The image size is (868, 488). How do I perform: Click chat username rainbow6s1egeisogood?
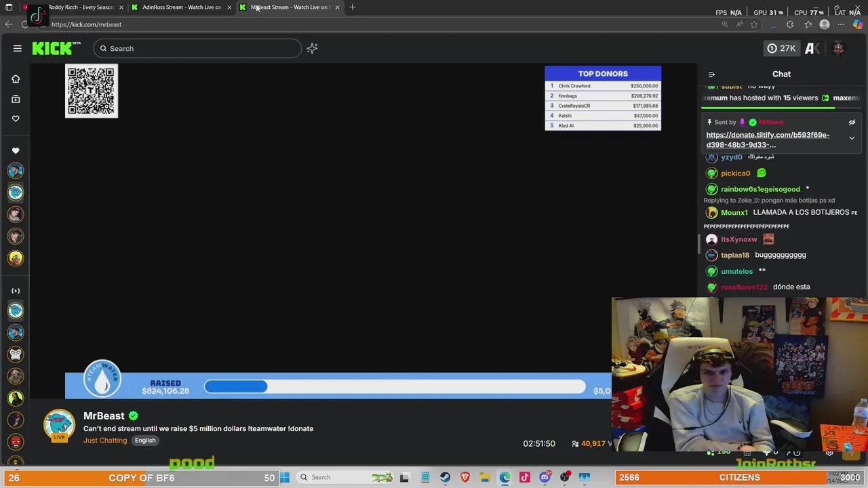[x=760, y=189]
